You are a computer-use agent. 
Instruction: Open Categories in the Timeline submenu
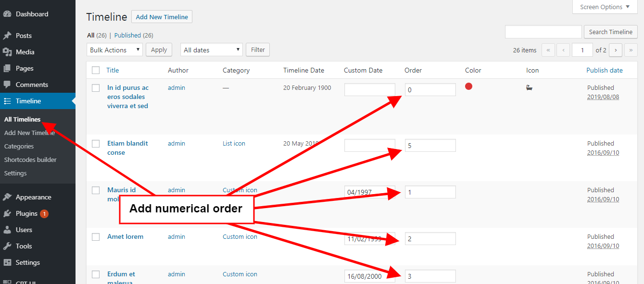pos(19,146)
